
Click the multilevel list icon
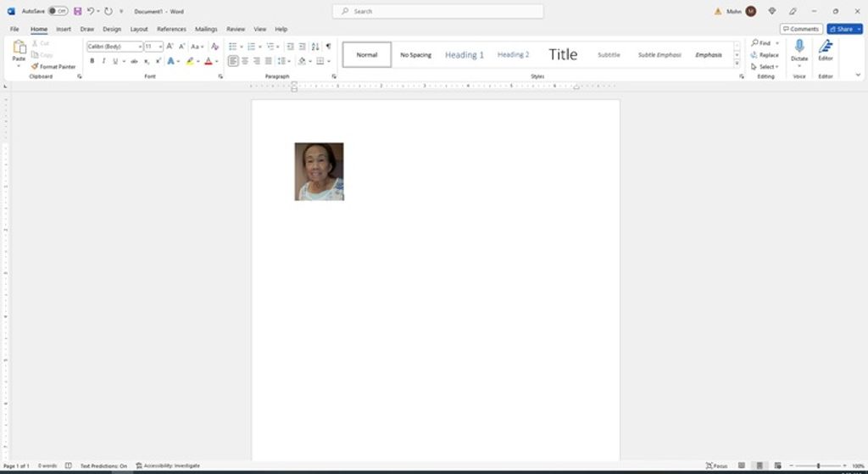point(270,47)
